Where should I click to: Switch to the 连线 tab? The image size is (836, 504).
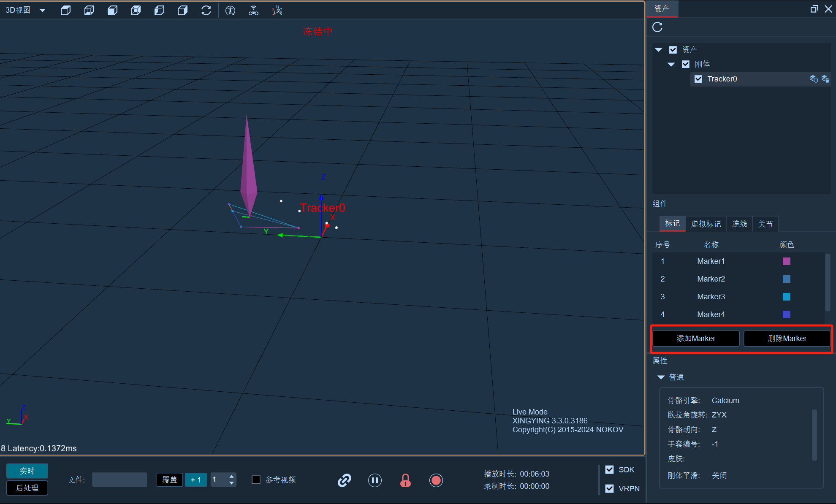click(x=739, y=224)
